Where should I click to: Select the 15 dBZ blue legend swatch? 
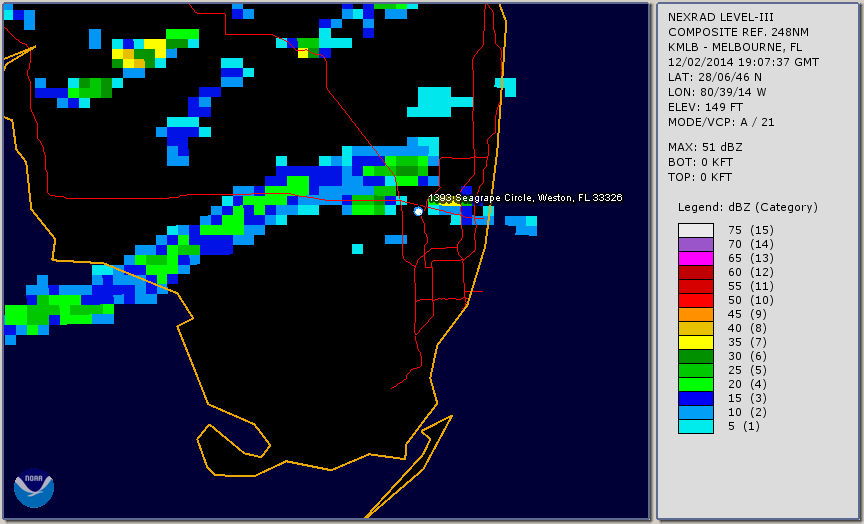click(696, 398)
